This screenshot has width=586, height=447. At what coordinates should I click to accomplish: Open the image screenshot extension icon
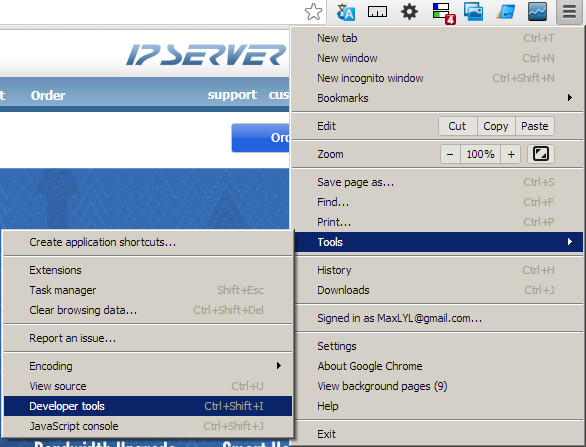tap(473, 12)
